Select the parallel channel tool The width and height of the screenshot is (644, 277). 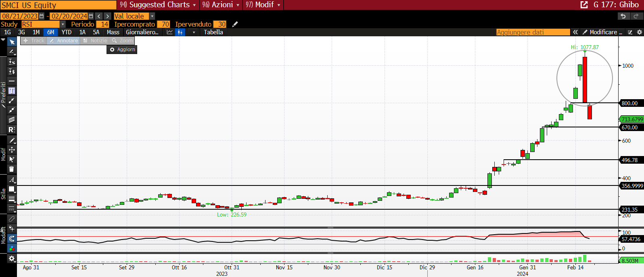(12, 120)
